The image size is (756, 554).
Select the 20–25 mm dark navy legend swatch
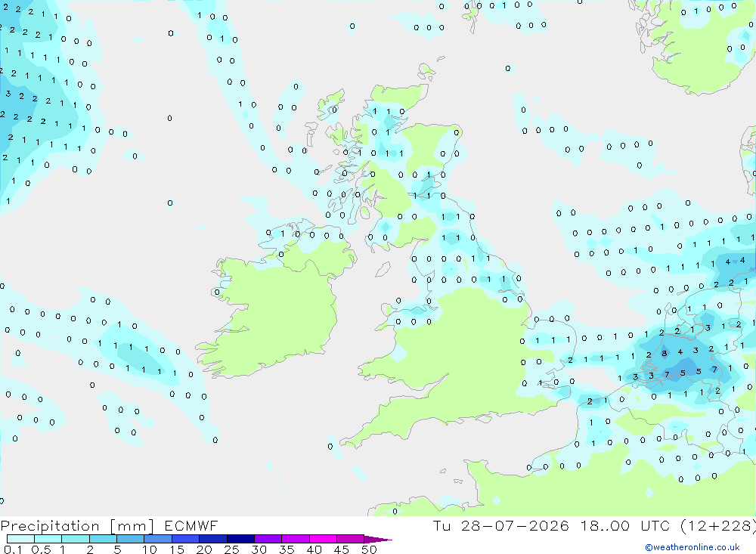pos(213,539)
